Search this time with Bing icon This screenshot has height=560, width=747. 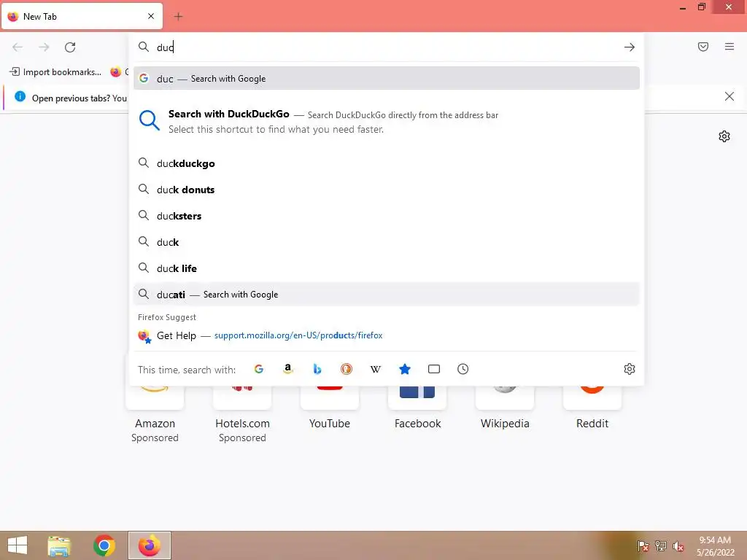(317, 369)
